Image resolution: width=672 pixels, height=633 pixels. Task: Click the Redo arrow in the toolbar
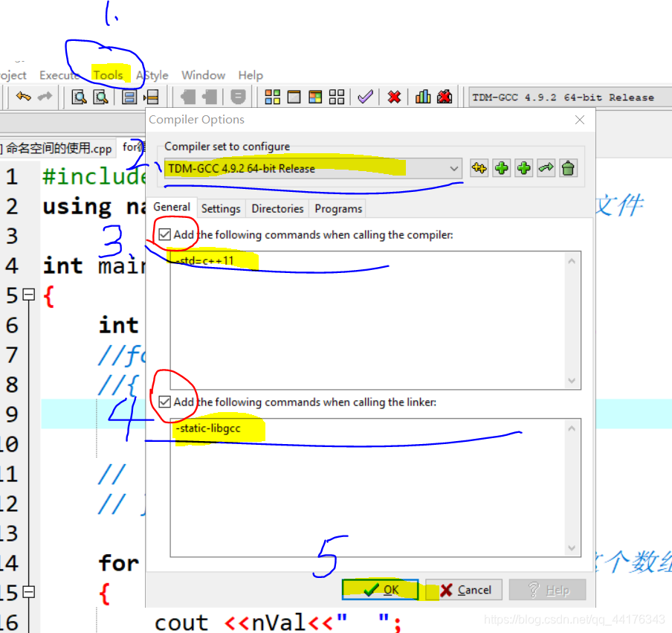coord(45,97)
